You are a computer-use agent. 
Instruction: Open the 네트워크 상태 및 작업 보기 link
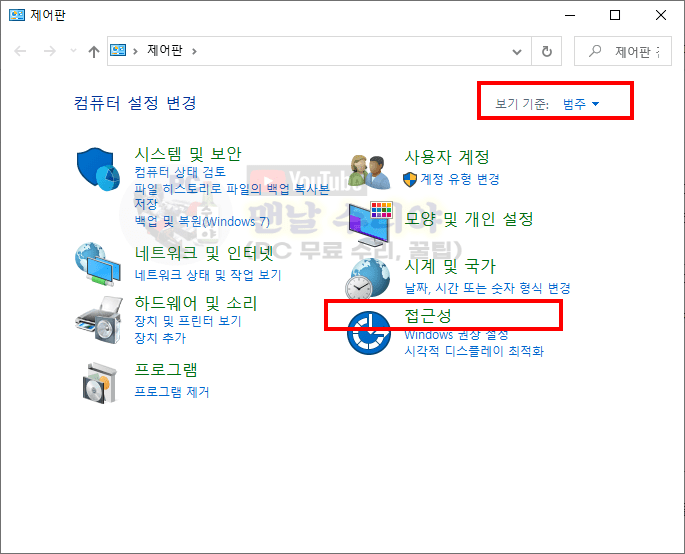(208, 275)
